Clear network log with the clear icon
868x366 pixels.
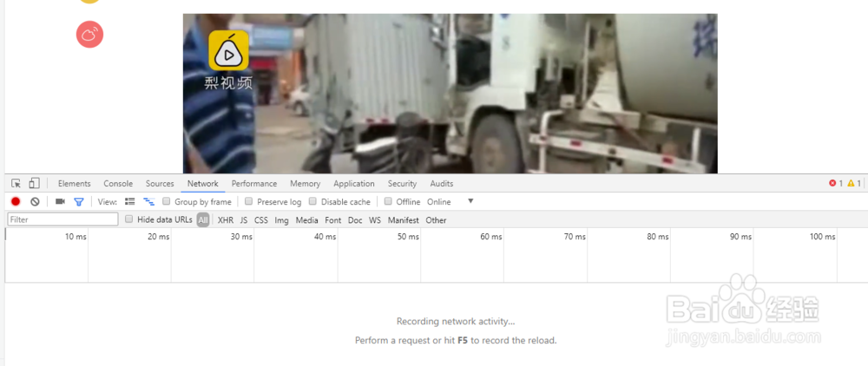click(35, 202)
